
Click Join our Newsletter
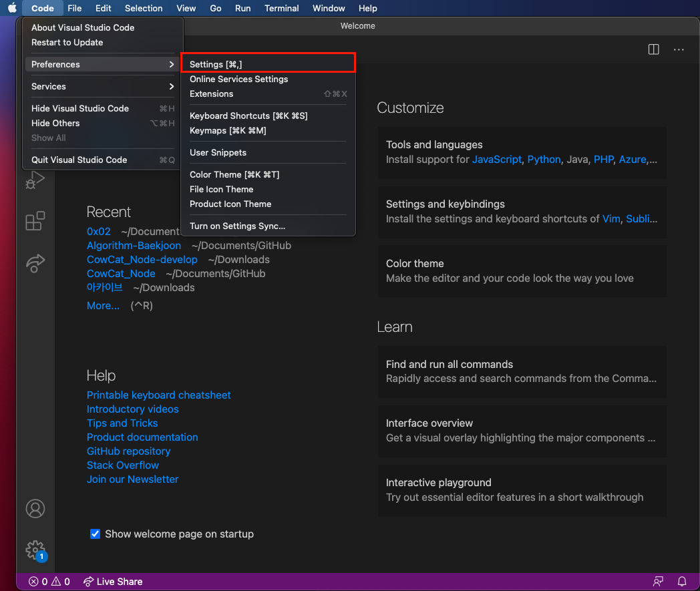point(133,479)
